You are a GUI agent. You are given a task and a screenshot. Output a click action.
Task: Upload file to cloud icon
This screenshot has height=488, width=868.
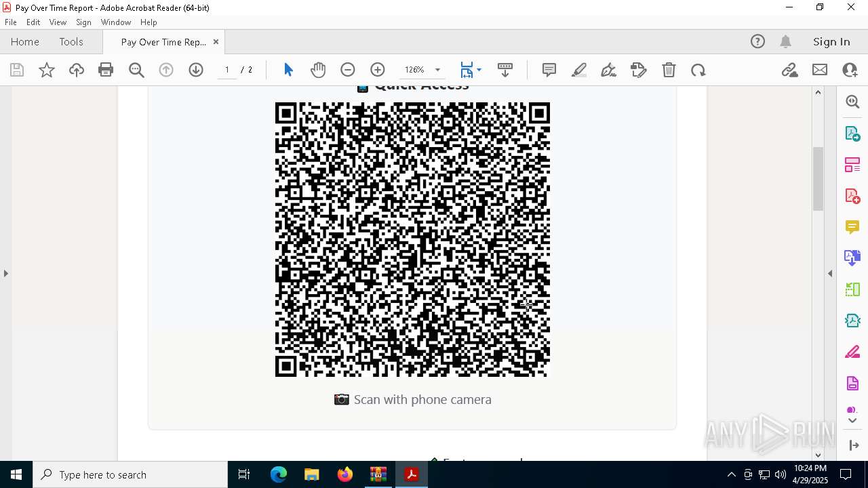pos(77,70)
